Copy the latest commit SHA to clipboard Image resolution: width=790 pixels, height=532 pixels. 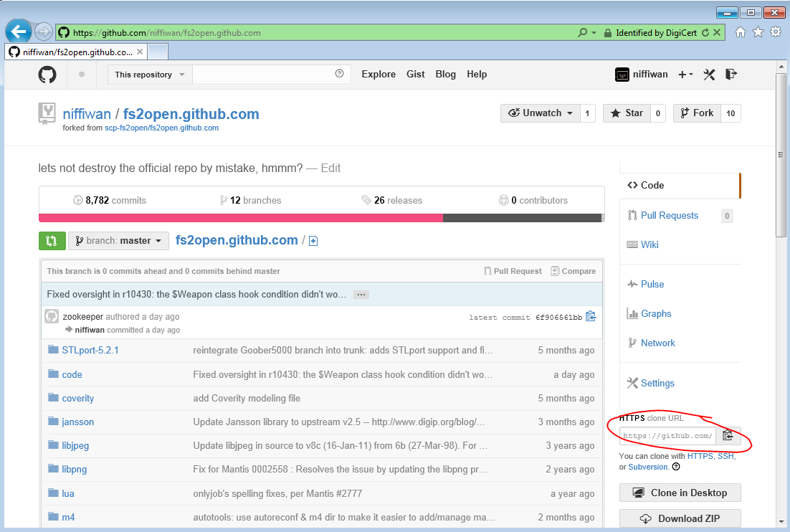coord(591,316)
